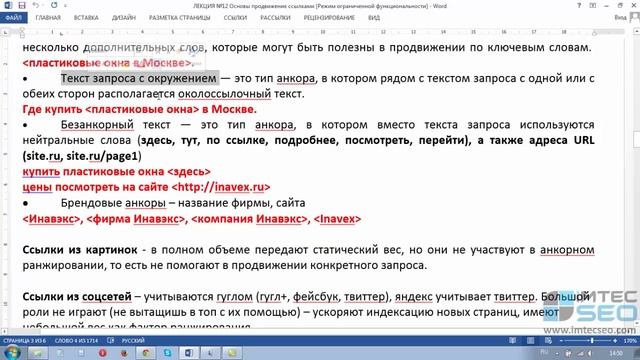The width and height of the screenshot is (640, 360).
Task: Switch to the ВСТАВКА ribbon tab
Action: 86,18
